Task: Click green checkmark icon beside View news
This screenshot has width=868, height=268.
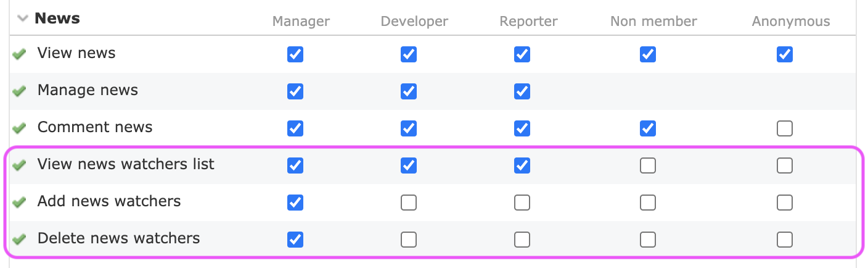Action: click(20, 54)
